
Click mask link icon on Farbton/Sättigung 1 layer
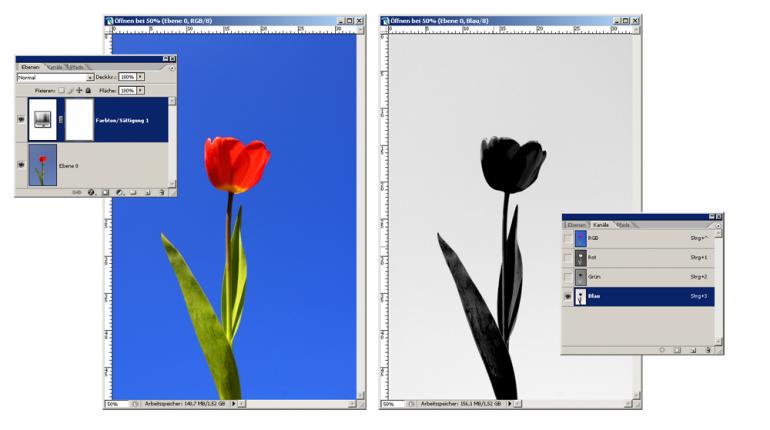pos(61,120)
